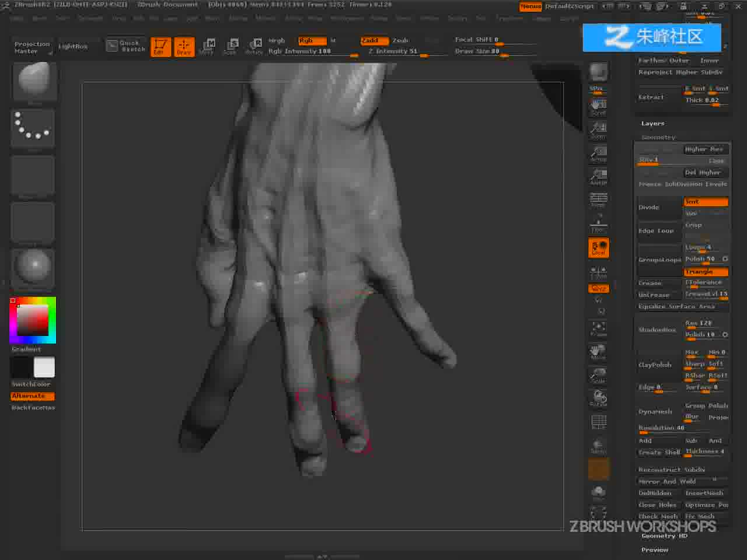Screen dimensions: 747x560
Task: Toggle the Rgb paint mode
Action: point(312,41)
